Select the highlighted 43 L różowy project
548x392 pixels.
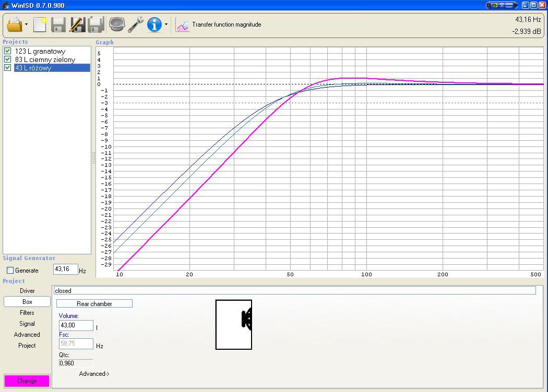52,68
